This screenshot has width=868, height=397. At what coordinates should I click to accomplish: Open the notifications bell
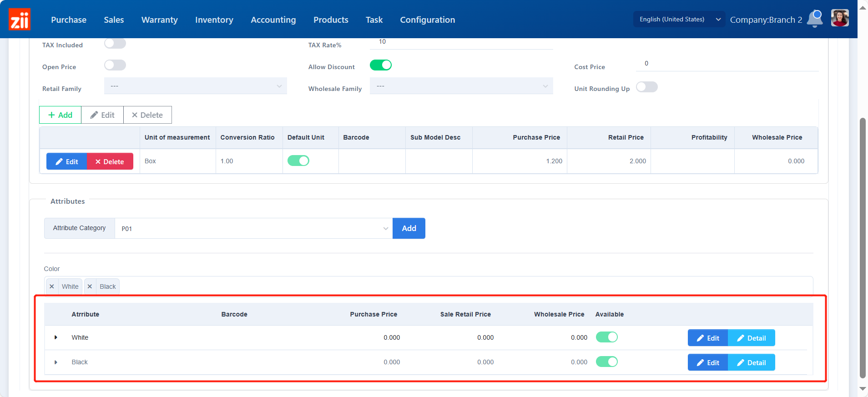click(815, 19)
